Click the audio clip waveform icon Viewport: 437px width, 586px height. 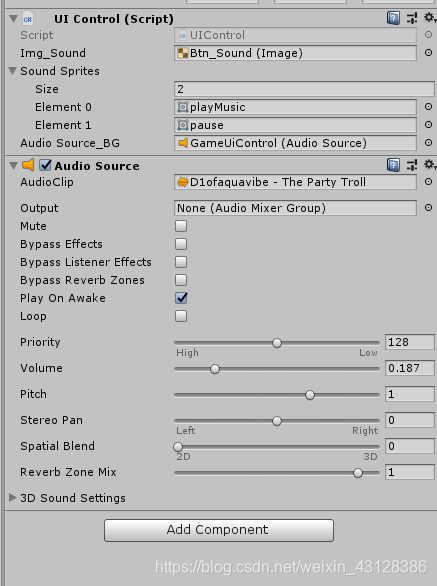[x=183, y=182]
